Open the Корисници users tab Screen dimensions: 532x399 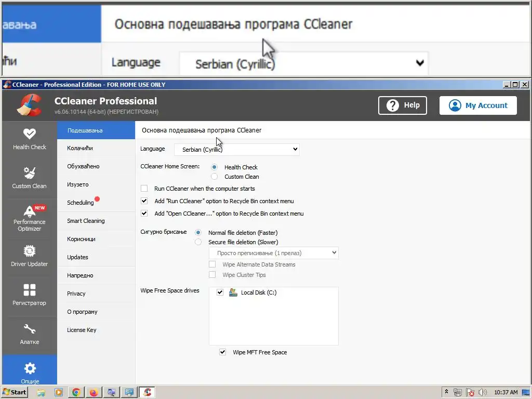point(96,239)
